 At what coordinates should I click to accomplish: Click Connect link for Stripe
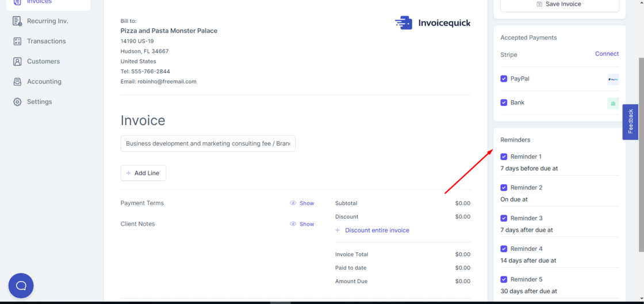coord(607,54)
